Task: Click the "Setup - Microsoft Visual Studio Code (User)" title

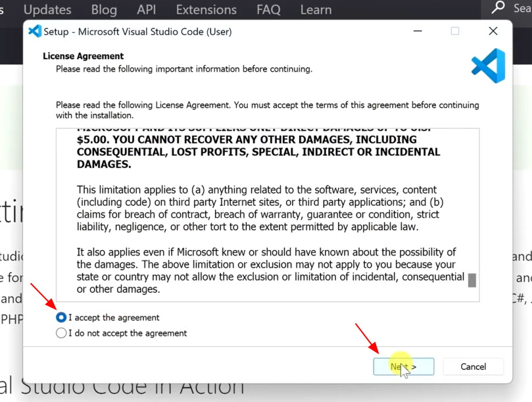Action: 137,32
